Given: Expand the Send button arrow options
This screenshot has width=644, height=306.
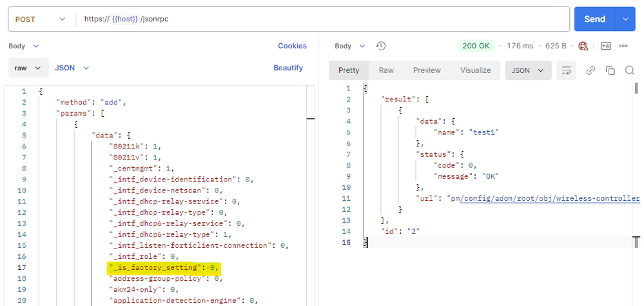Looking at the screenshot, I should click(625, 19).
